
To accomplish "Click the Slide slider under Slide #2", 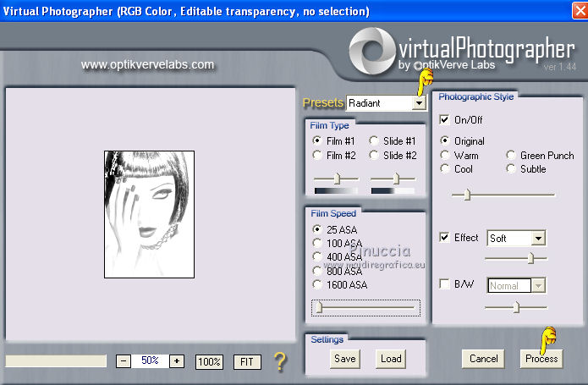I will pyautogui.click(x=393, y=179).
